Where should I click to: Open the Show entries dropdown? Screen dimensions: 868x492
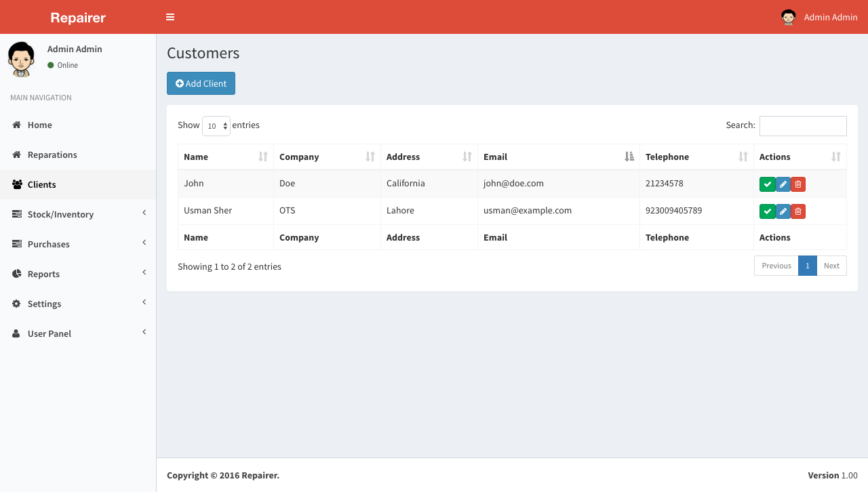click(x=216, y=126)
